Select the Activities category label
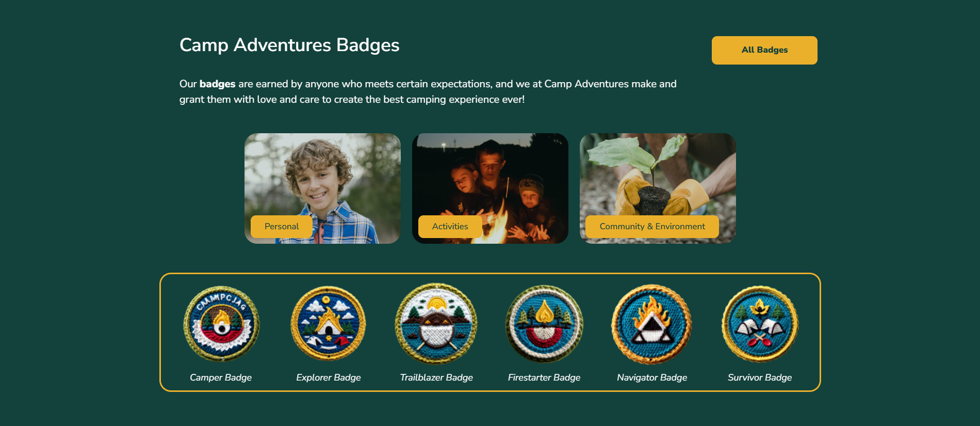This screenshot has width=980, height=426. [x=450, y=227]
